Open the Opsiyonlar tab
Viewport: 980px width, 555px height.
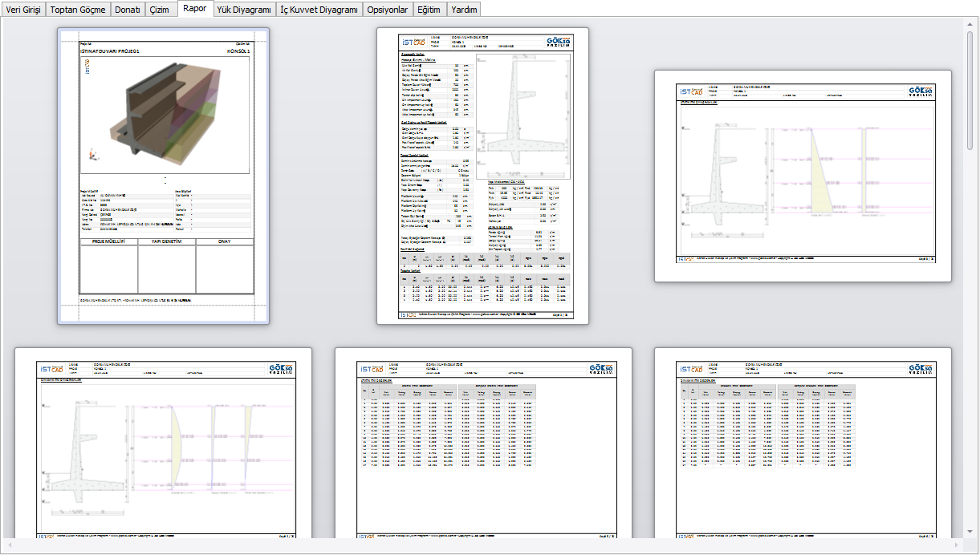tap(388, 10)
